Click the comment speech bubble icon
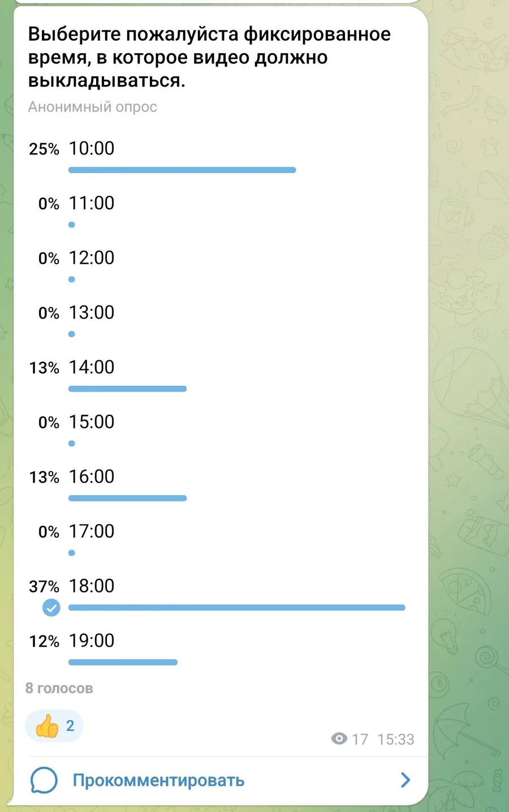509x812 pixels. pyautogui.click(x=44, y=780)
